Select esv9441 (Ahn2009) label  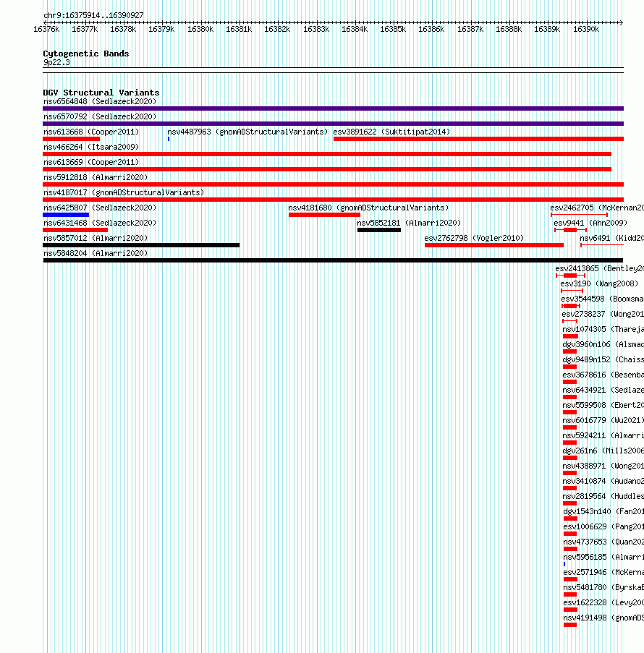pos(590,223)
